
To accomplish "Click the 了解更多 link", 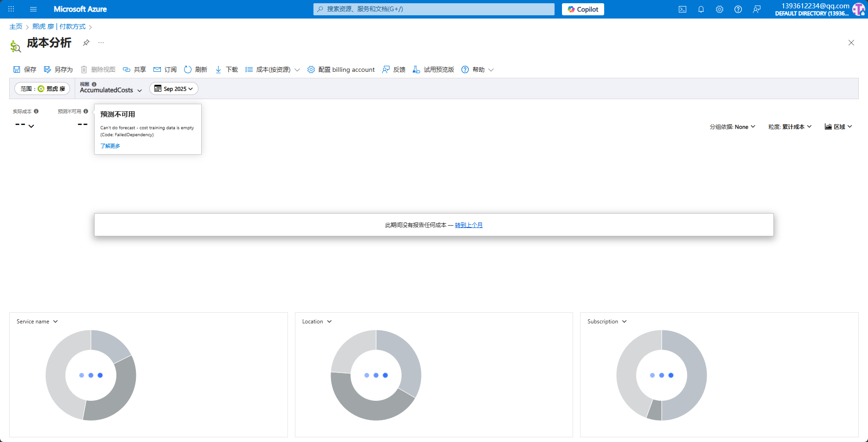I will [110, 146].
